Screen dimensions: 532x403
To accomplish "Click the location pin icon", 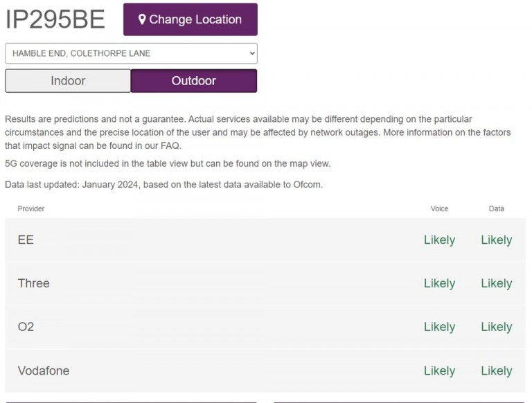I will [142, 19].
